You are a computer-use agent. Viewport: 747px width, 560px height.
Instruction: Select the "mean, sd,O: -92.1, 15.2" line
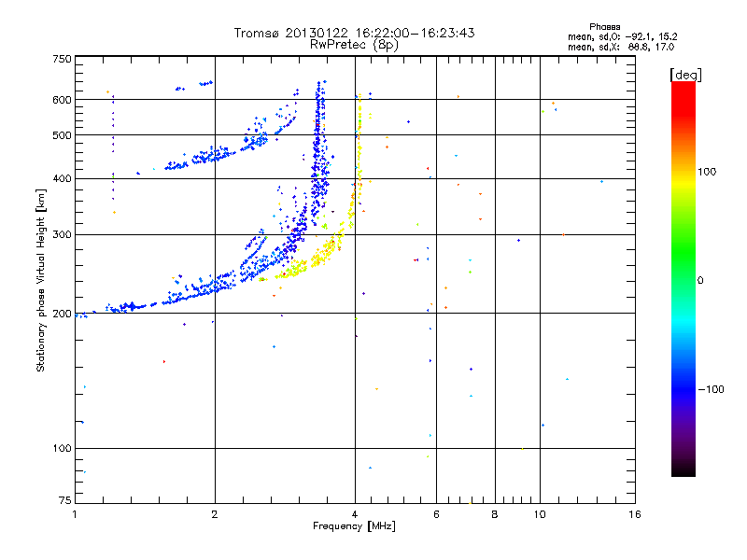(x=623, y=36)
